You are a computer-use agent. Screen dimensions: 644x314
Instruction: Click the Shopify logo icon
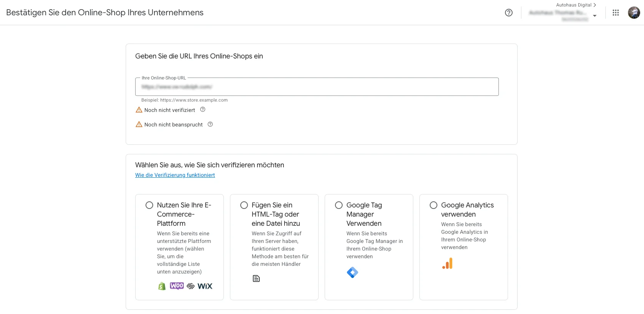(162, 286)
